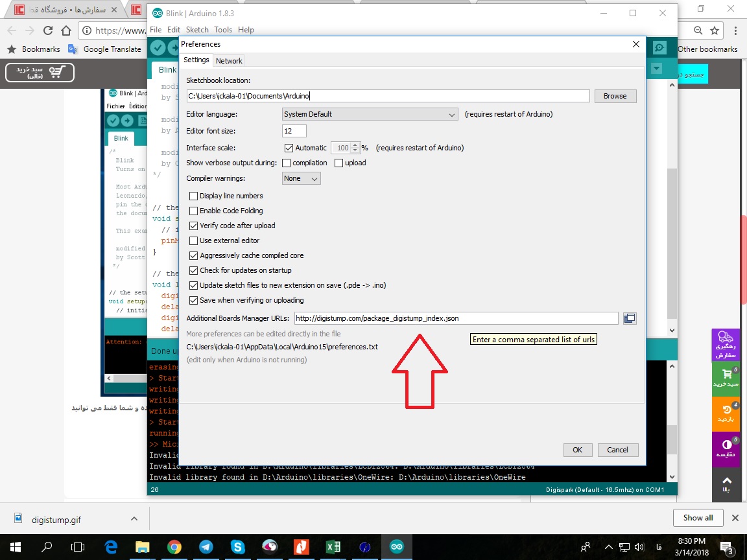Open Task View on taskbar
Image resolution: width=747 pixels, height=560 pixels.
78,547
